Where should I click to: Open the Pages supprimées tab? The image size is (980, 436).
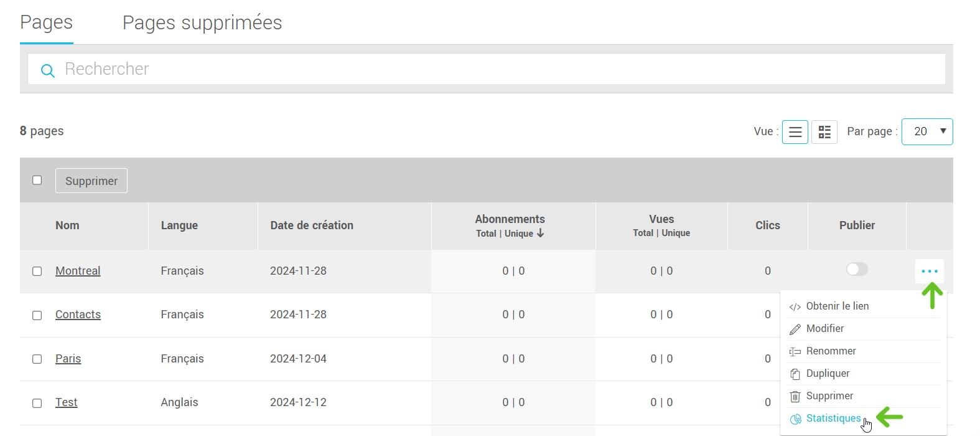(202, 23)
